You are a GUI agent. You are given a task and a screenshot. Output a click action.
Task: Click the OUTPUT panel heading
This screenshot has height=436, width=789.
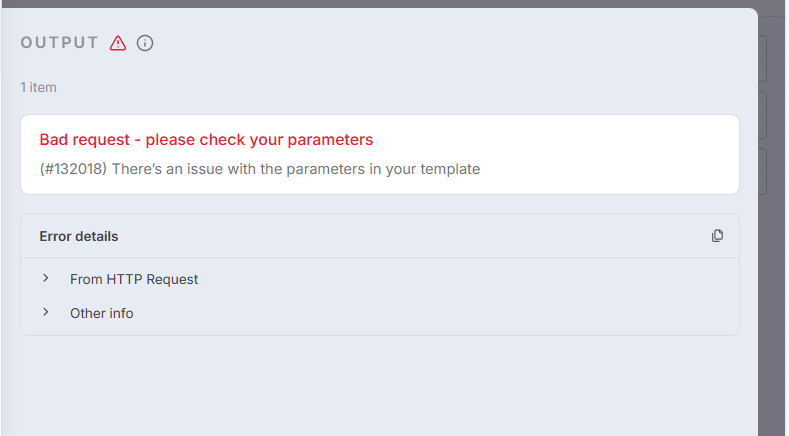pos(60,43)
